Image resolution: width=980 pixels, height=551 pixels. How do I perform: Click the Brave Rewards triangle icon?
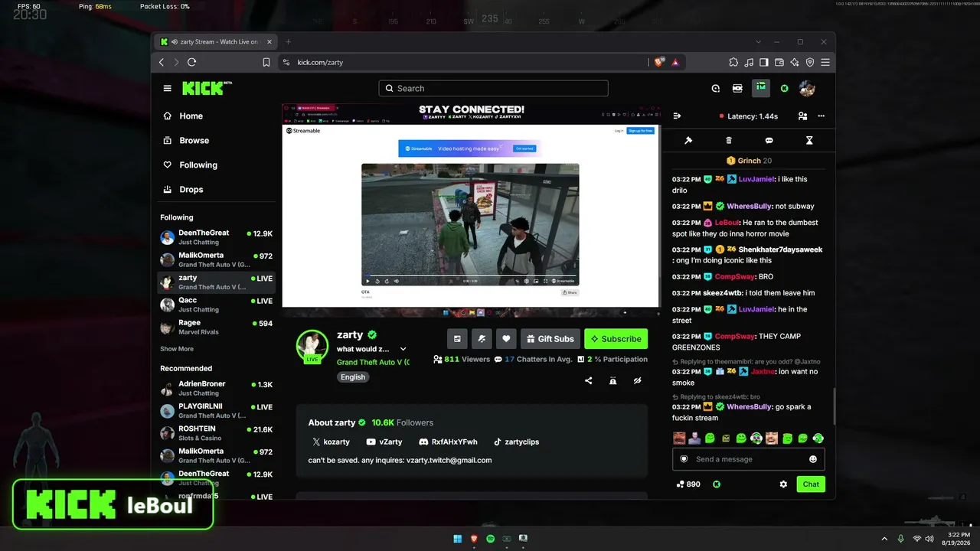click(x=675, y=62)
